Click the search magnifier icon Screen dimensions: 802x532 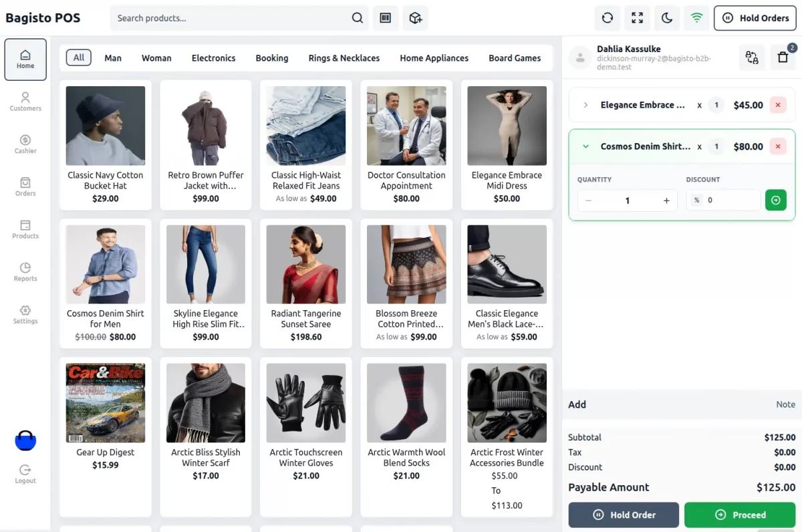click(x=358, y=18)
